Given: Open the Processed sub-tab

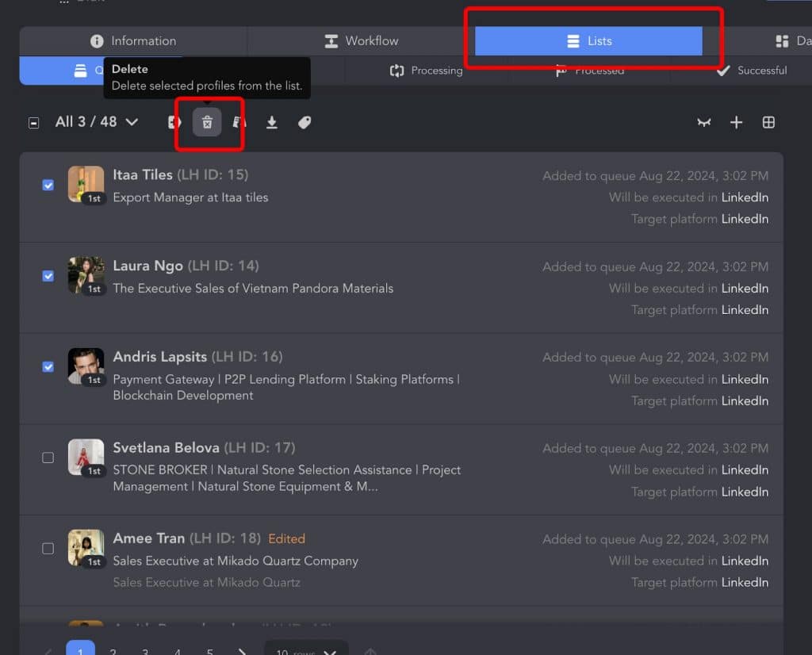Looking at the screenshot, I should [x=589, y=71].
